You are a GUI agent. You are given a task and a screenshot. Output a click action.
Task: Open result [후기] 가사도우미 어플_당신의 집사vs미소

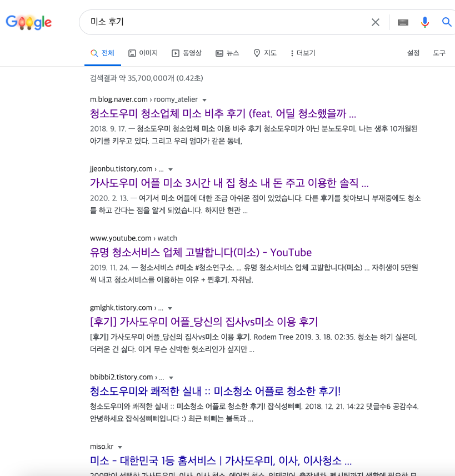[204, 322]
